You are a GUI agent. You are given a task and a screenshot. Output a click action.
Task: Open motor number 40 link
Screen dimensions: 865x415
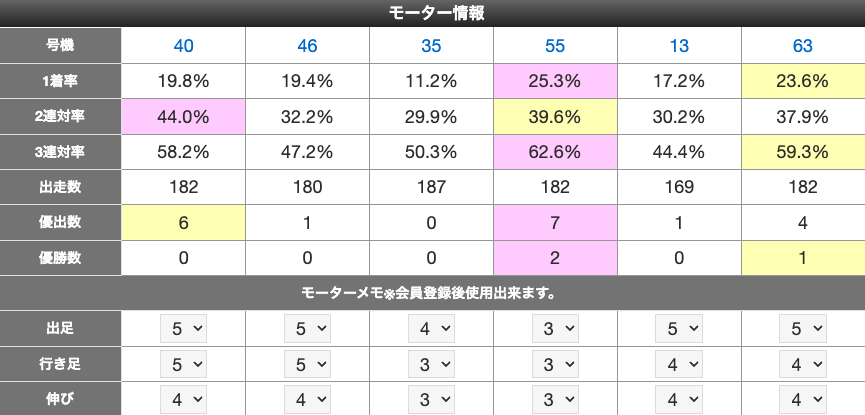pos(183,46)
